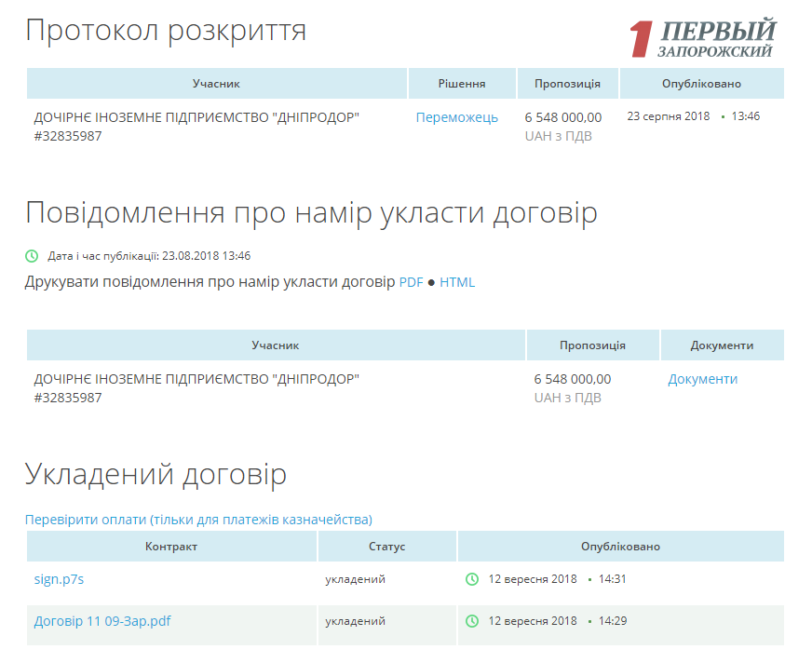Open the HTML version of the notice
Image resolution: width=812 pixels, height=663 pixels.
(457, 282)
